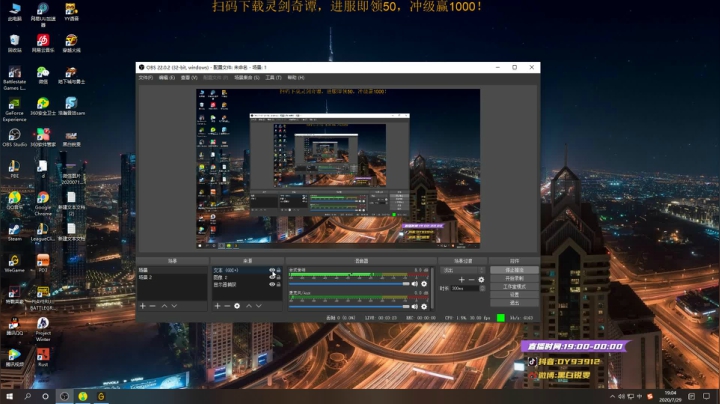The height and width of the screenshot is (404, 720).
Task: Open the scene transition type dropdown
Action: click(462, 270)
